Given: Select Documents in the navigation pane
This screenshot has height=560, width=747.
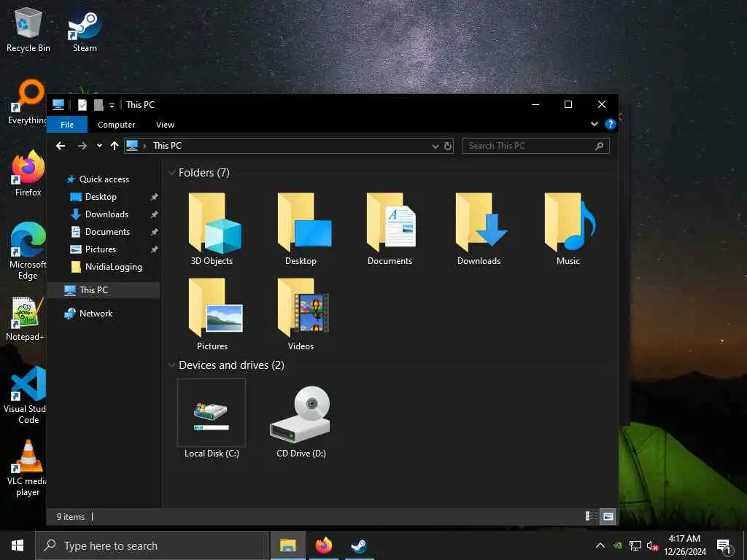Looking at the screenshot, I should (107, 232).
